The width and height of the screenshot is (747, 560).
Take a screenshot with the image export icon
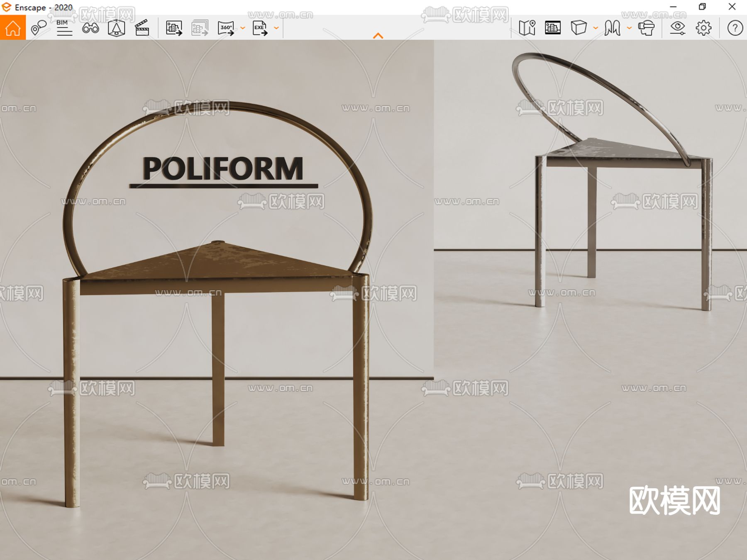(174, 28)
